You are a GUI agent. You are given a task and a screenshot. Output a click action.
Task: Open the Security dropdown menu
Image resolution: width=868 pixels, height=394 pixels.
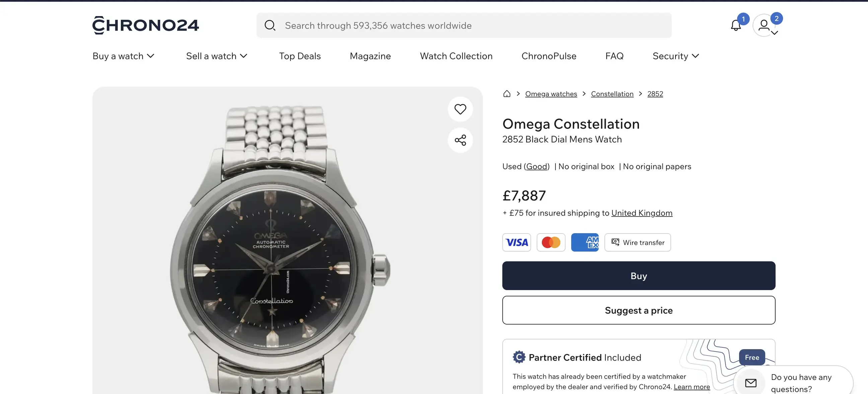click(x=675, y=56)
